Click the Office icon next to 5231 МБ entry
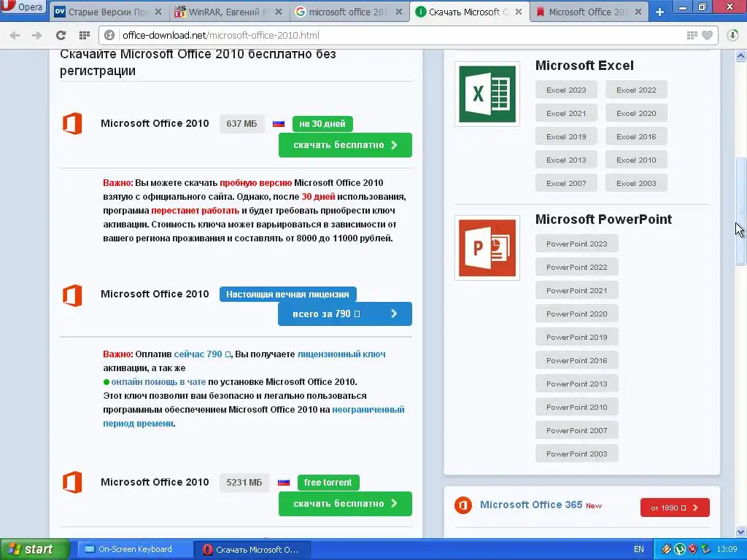The width and height of the screenshot is (747, 560). tap(72, 483)
